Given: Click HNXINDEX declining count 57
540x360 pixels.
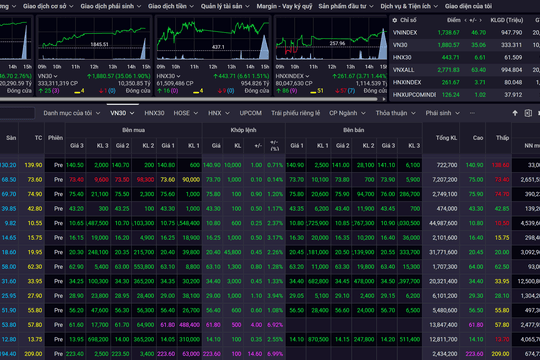Looking at the screenshot, I should click(x=344, y=91).
